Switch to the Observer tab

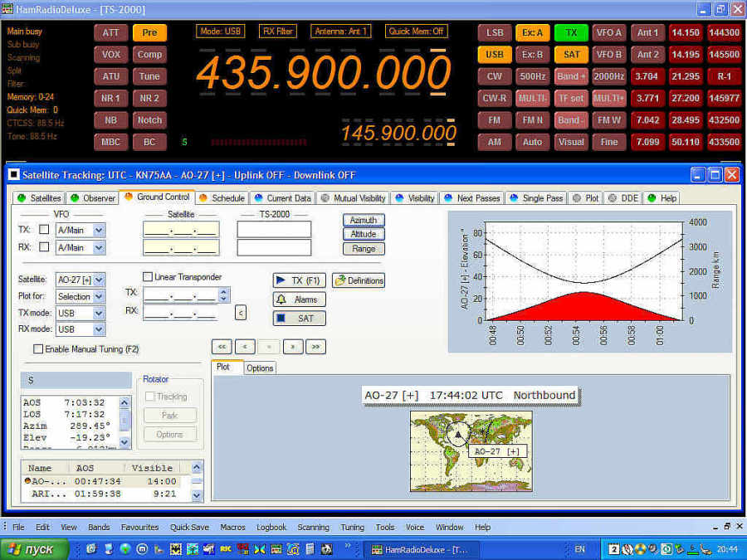[93, 198]
